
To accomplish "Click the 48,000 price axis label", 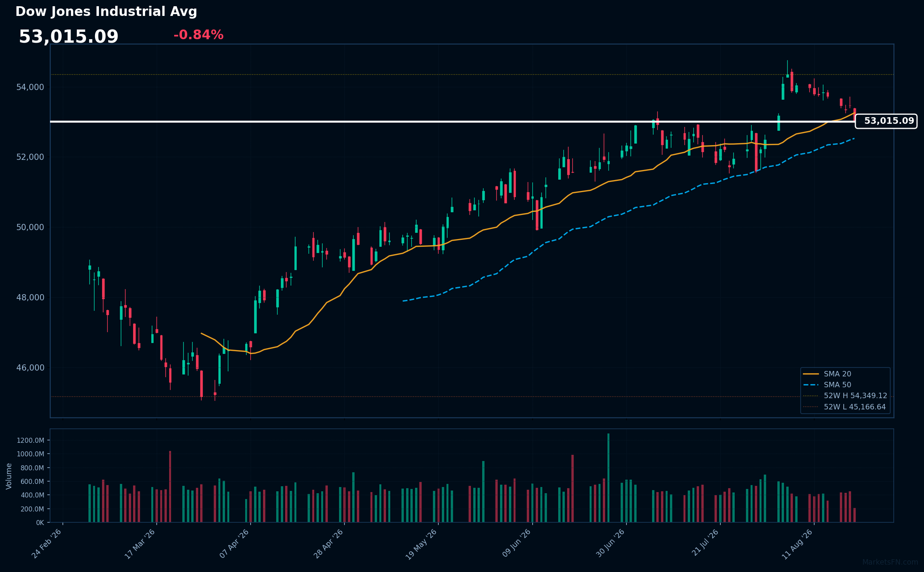I will 30,298.
